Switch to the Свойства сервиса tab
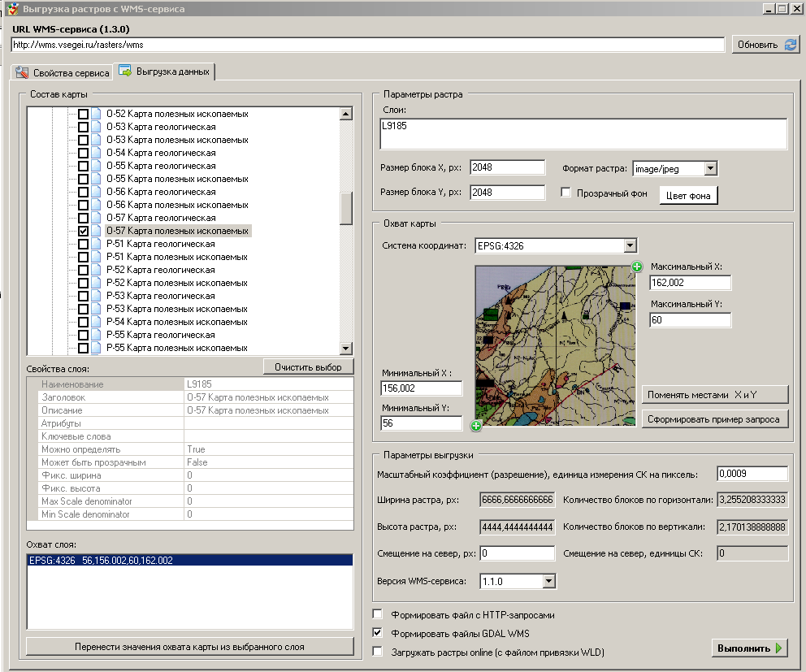Image resolution: width=806 pixels, height=672 pixels. tap(62, 73)
